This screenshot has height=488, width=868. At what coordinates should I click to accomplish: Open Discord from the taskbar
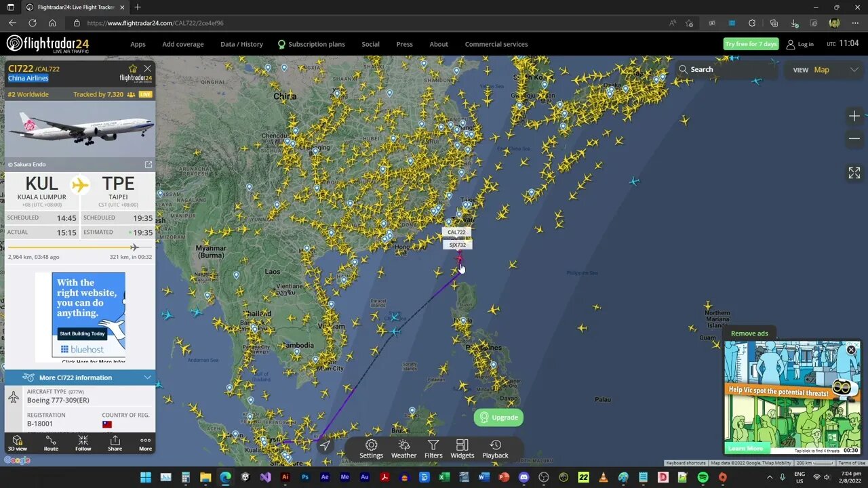point(524,477)
